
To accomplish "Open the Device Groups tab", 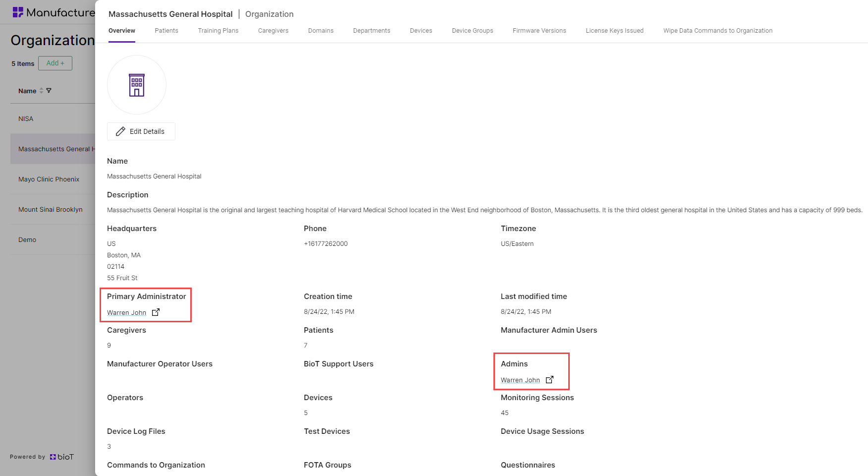I will (x=473, y=31).
